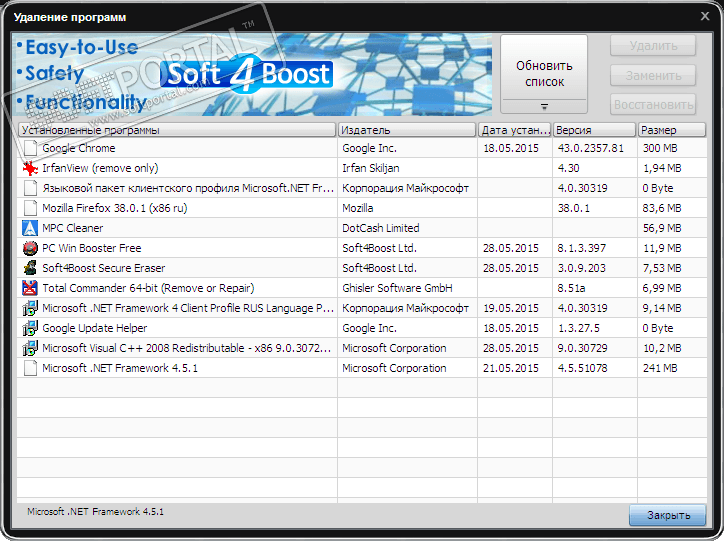Open dropdown arrow under Обновить список
Screen dimensions: 724x541
point(544,107)
